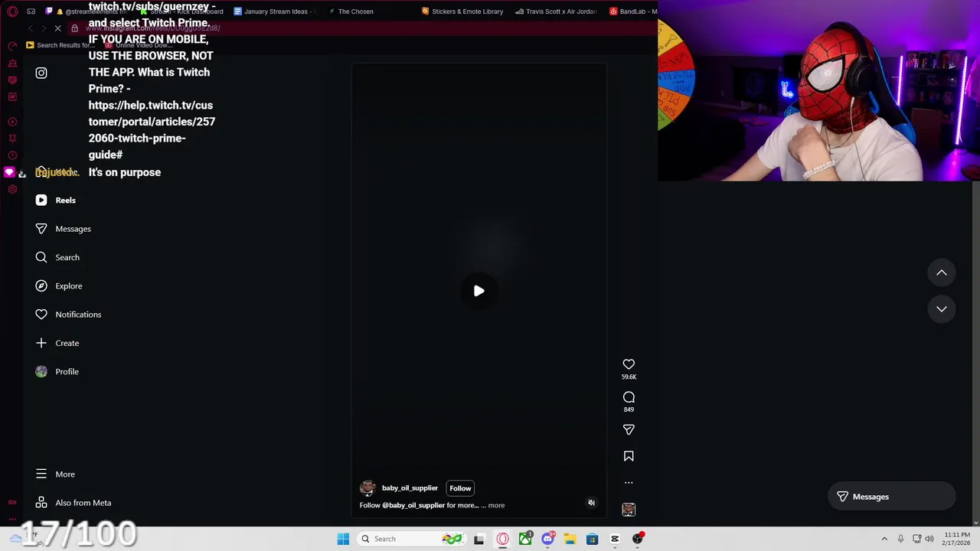Open Search in Instagram sidebar
This screenshot has height=551, width=980.
(57, 257)
